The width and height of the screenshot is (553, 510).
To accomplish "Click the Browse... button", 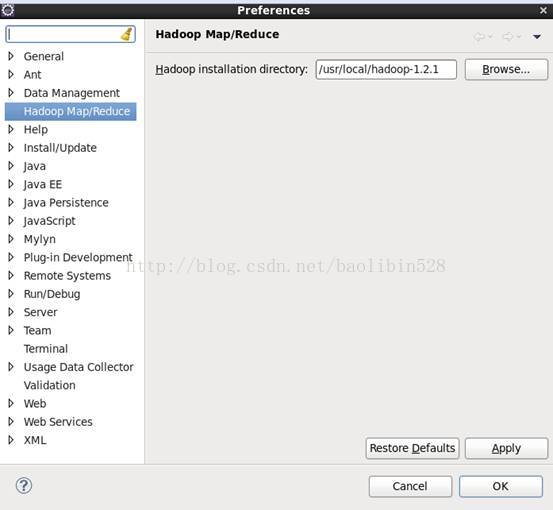I will pyautogui.click(x=506, y=69).
